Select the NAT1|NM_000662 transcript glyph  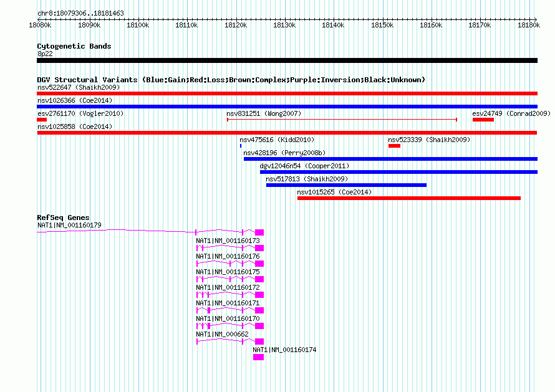click(x=230, y=342)
